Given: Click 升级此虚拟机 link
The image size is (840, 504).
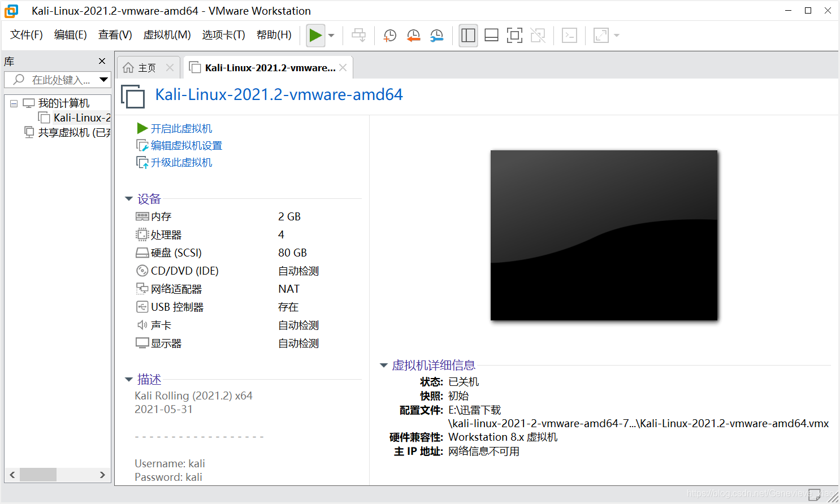Looking at the screenshot, I should click(x=181, y=162).
